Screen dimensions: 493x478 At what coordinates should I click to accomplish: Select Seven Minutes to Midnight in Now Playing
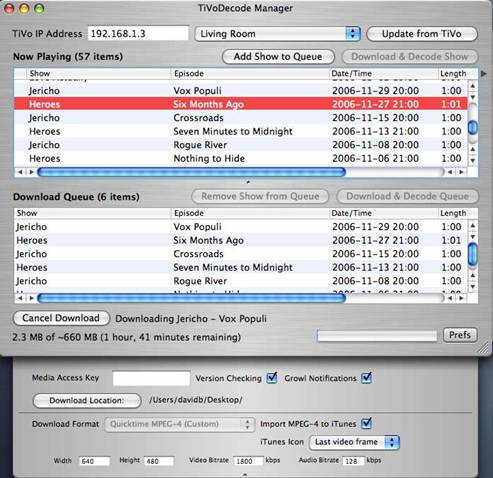tap(241, 131)
